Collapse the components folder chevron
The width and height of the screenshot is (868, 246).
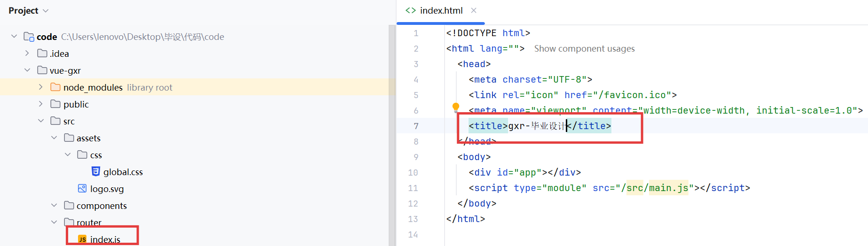(x=54, y=205)
